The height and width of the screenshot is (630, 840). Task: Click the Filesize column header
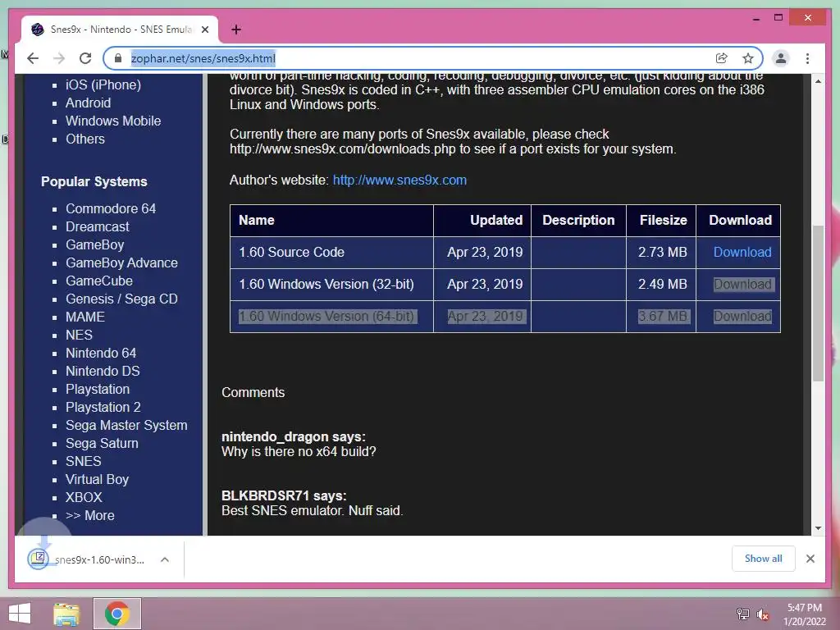tap(663, 220)
